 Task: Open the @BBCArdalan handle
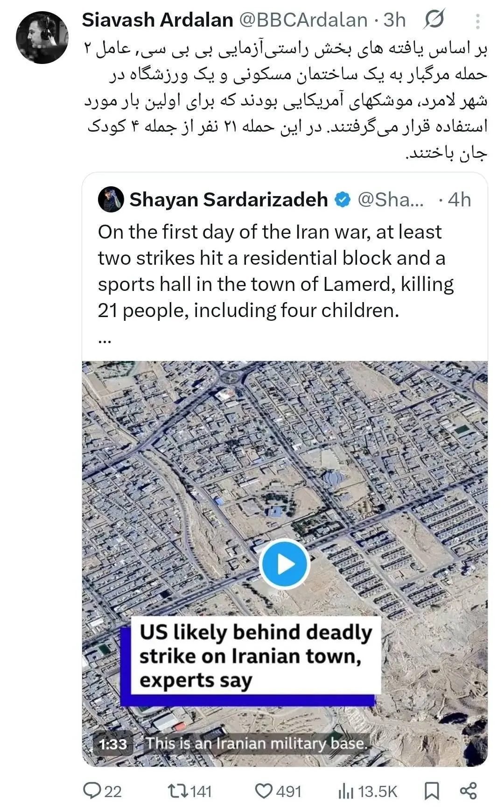[303, 20]
